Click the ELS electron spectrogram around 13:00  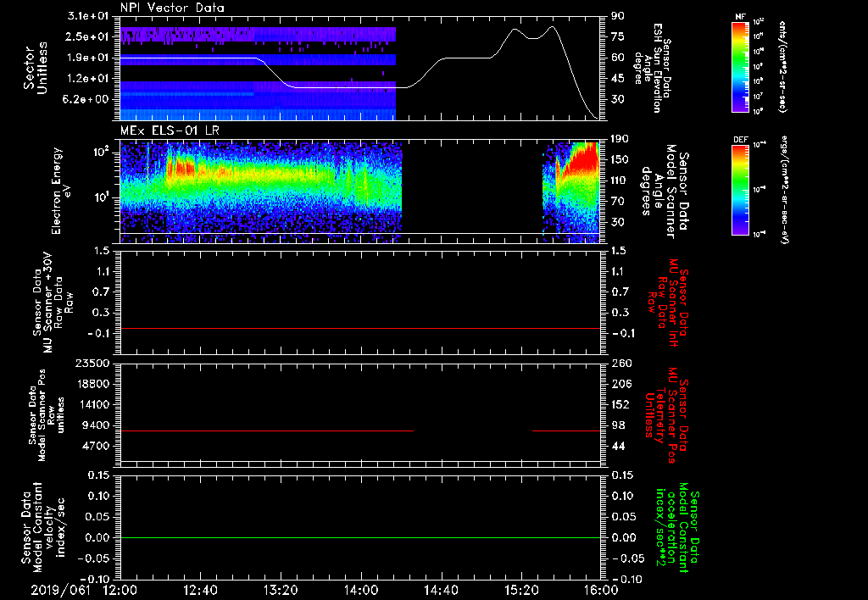click(x=261, y=191)
